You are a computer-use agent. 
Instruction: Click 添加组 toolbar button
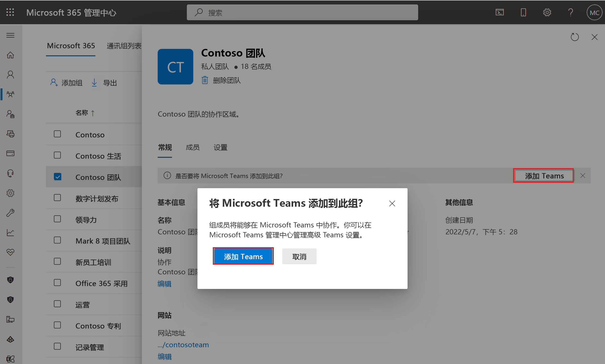point(66,83)
